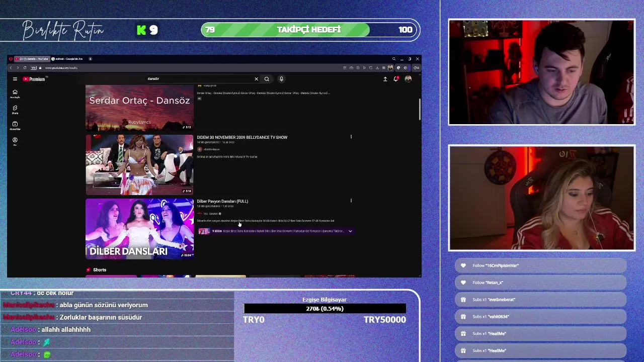
Task: Click the magnifier search button
Action: click(267, 79)
